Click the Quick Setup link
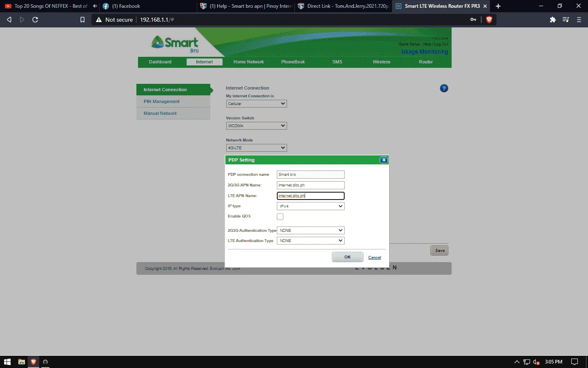This screenshot has height=368, width=588. coord(409,44)
